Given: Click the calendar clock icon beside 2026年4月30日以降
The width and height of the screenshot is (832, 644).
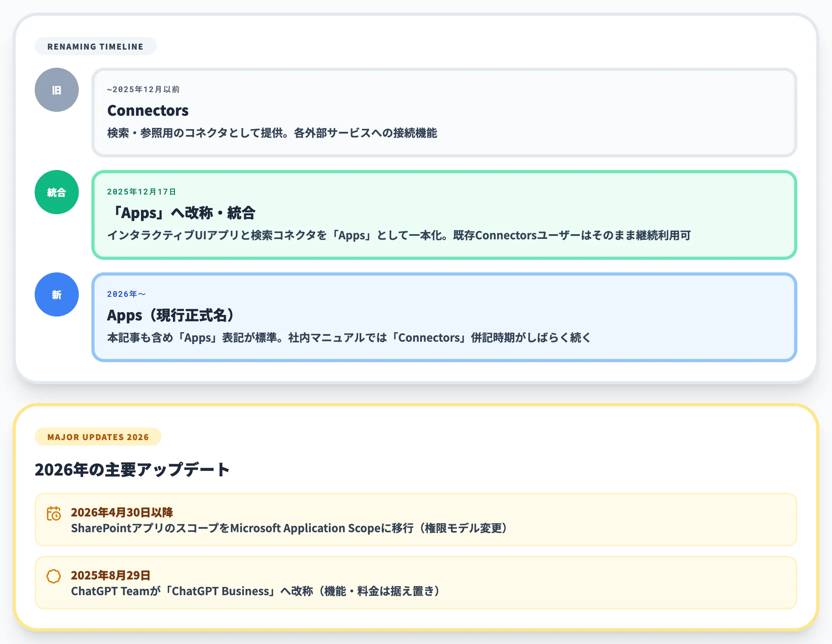Looking at the screenshot, I should coord(54,513).
